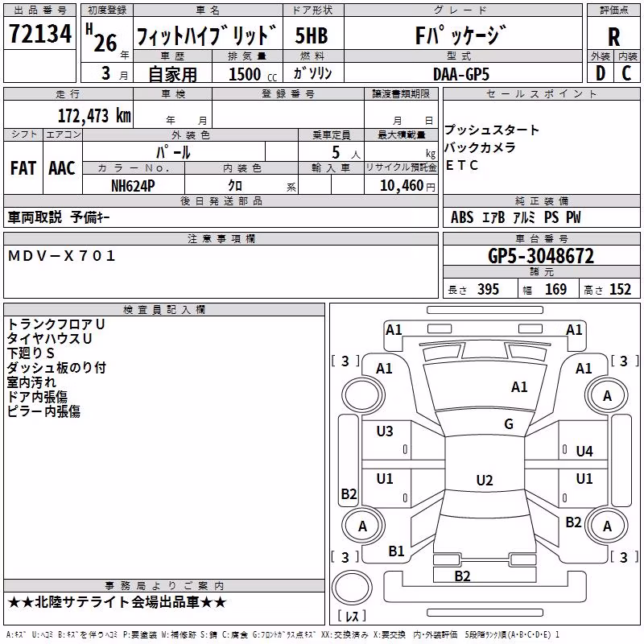Select inspector note 室内汚れ
This screenshot has width=644, height=644.
(31, 382)
